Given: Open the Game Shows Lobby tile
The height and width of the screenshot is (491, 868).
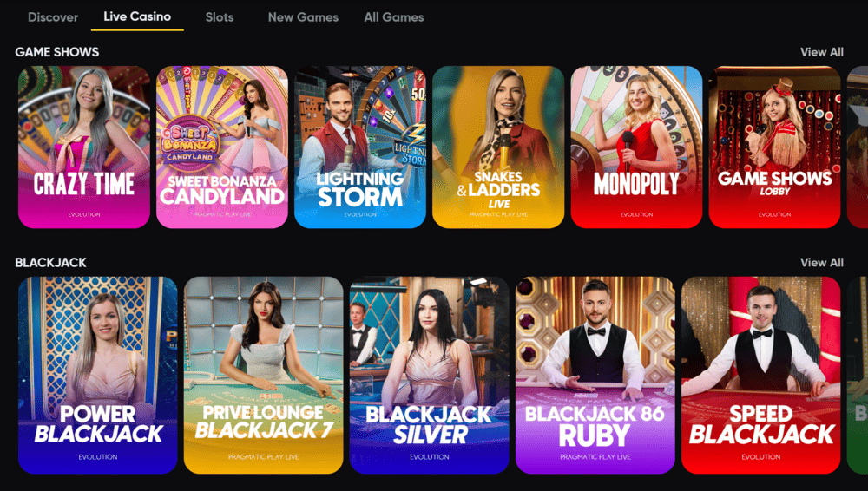Looking at the screenshot, I should (774, 147).
